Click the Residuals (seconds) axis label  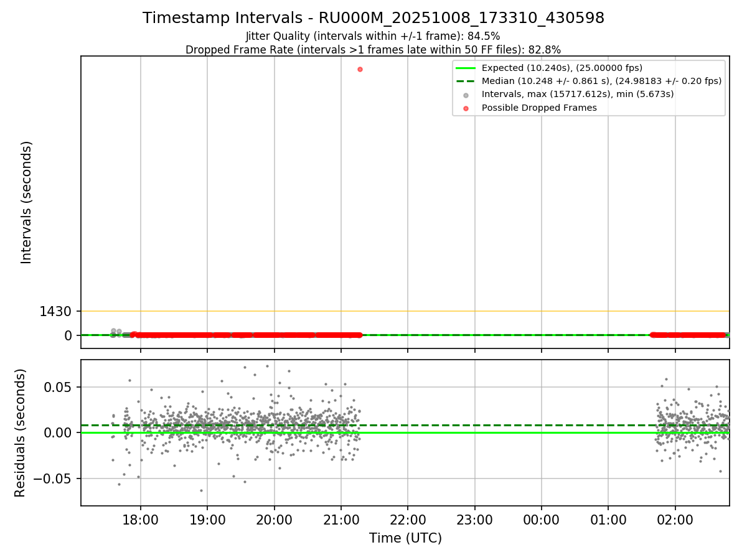(x=21, y=432)
